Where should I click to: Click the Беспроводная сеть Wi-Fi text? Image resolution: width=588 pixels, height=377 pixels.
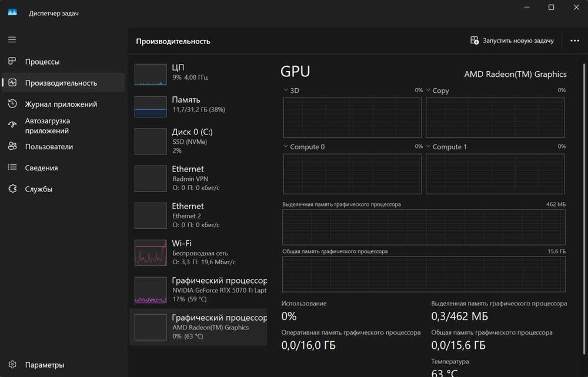click(x=200, y=253)
